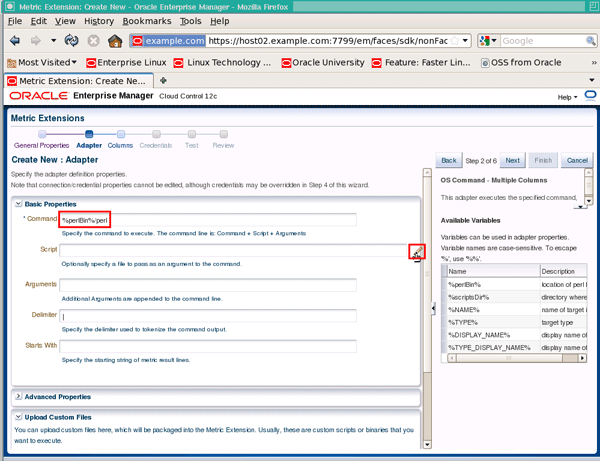Reload the current page
Screen dimensions: 600x461
tap(72, 41)
